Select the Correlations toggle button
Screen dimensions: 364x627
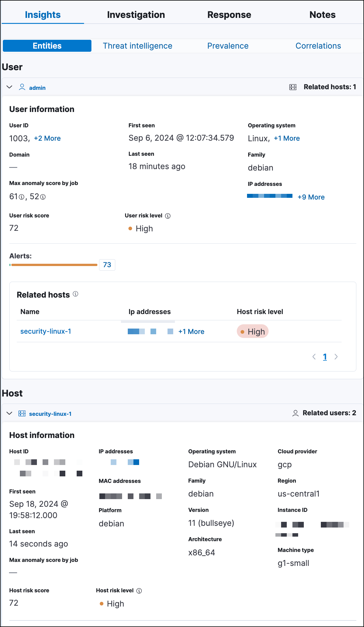tap(318, 46)
